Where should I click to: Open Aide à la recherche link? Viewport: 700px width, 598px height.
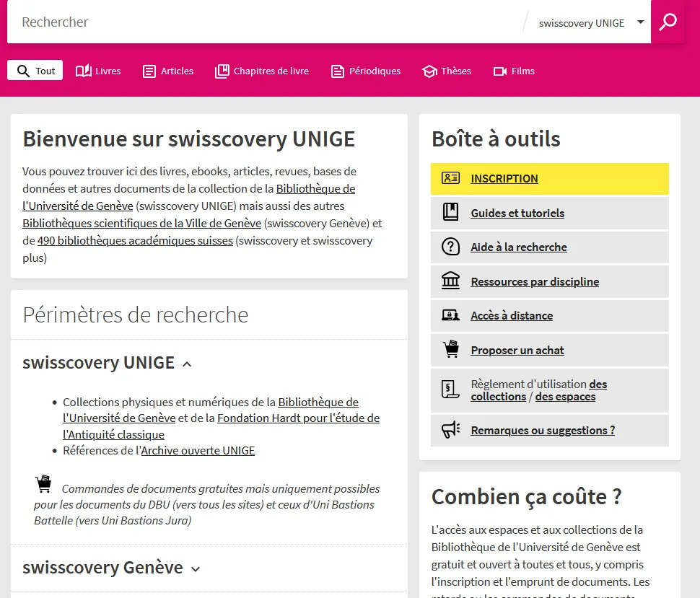pos(519,247)
